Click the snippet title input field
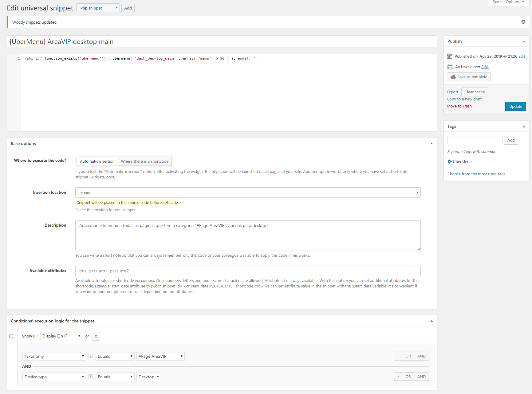 [222, 41]
